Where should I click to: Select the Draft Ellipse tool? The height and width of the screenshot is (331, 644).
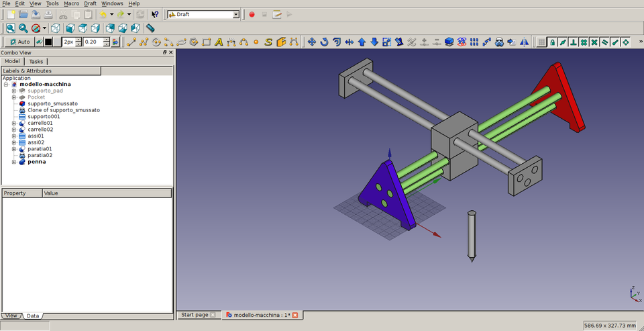(x=181, y=42)
